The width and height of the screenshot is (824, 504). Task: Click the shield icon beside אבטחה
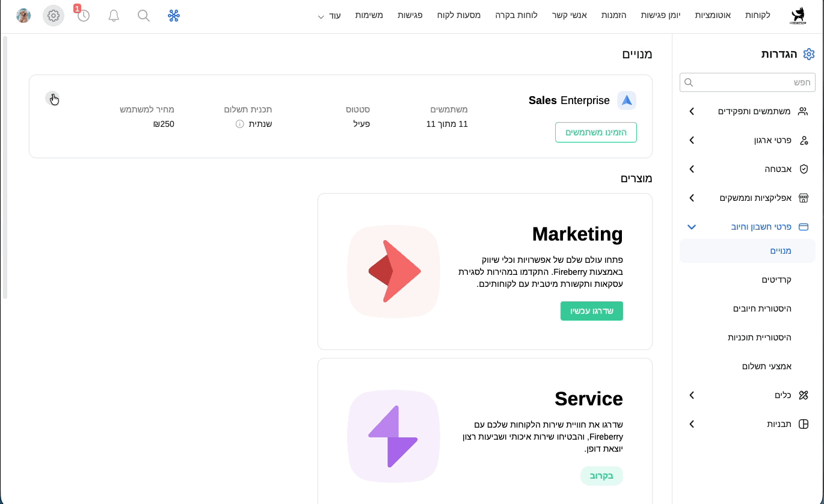[x=804, y=169]
